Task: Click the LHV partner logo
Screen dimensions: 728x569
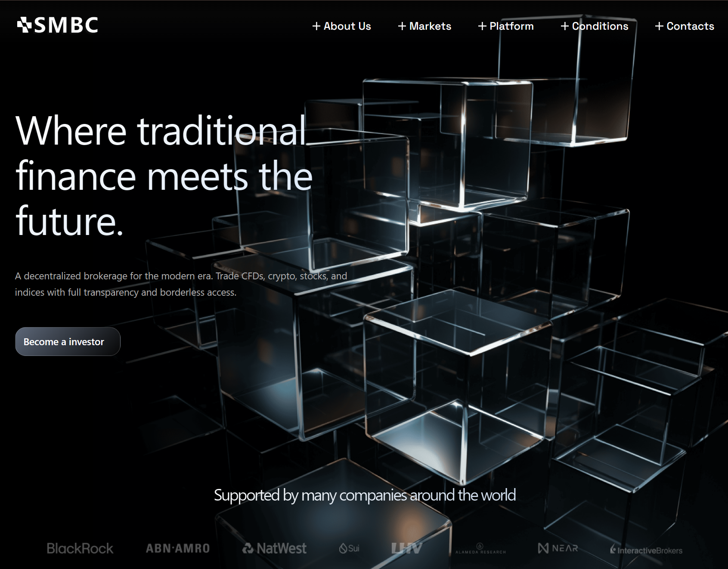Action: (407, 548)
